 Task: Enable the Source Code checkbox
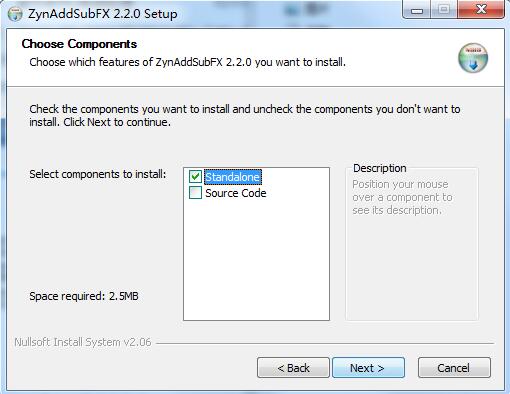click(195, 193)
